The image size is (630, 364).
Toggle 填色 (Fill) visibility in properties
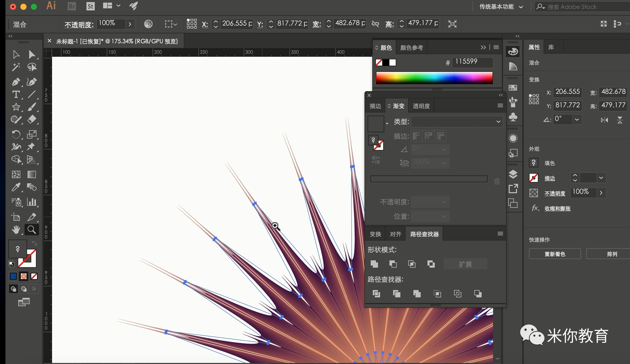point(533,162)
